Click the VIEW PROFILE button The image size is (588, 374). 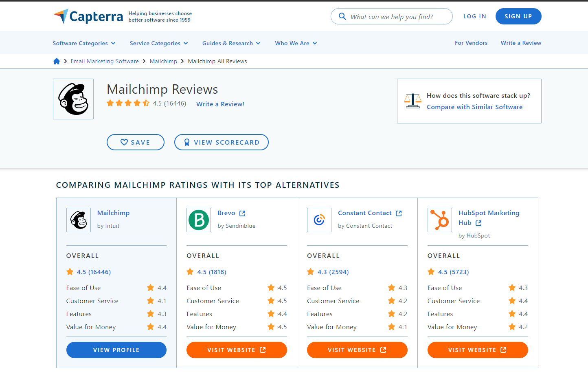[116, 350]
